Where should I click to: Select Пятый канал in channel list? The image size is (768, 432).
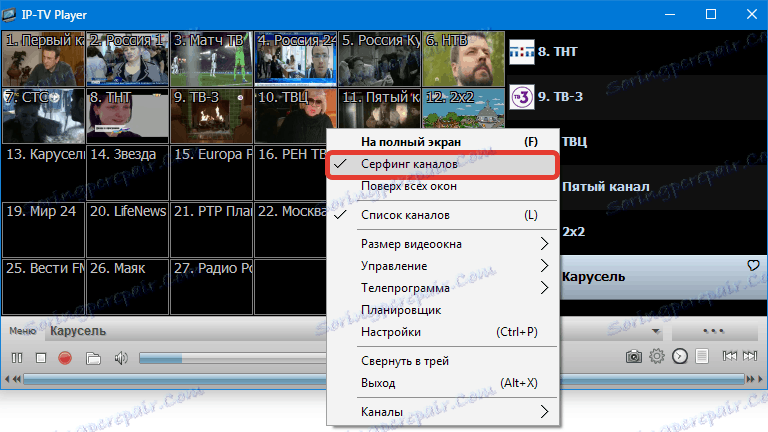tap(663, 187)
